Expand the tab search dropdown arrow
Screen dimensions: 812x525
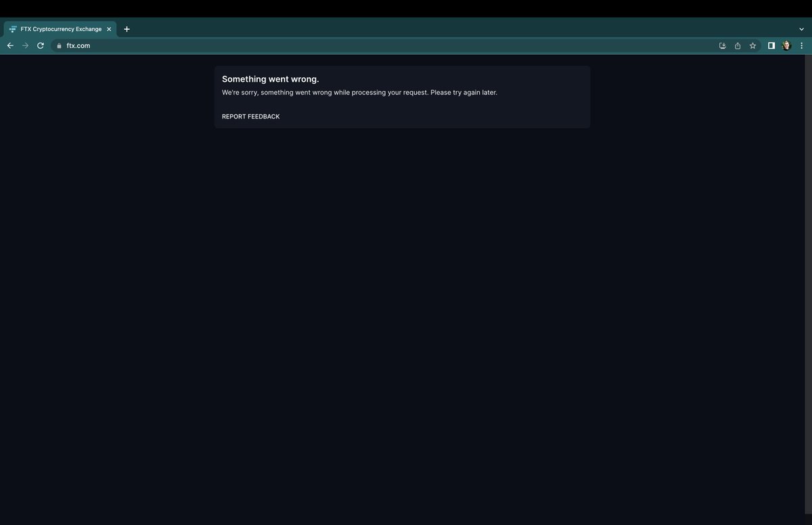802,29
